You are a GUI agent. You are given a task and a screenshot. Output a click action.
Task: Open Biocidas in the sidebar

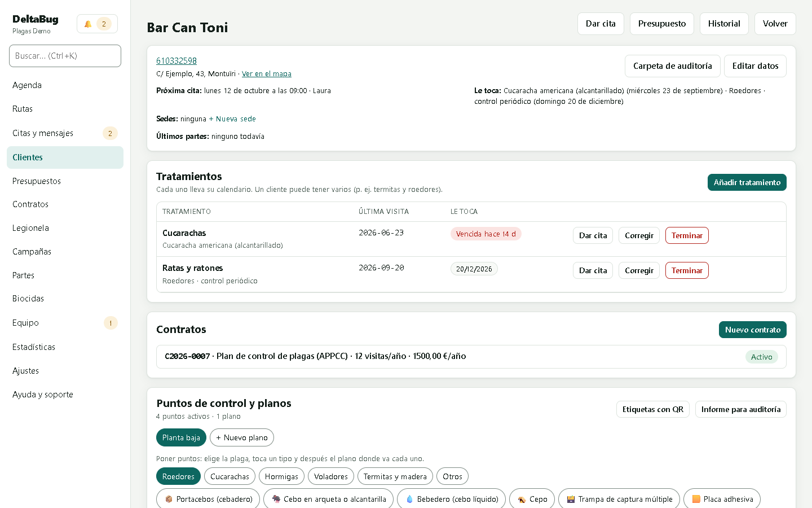[65, 299]
